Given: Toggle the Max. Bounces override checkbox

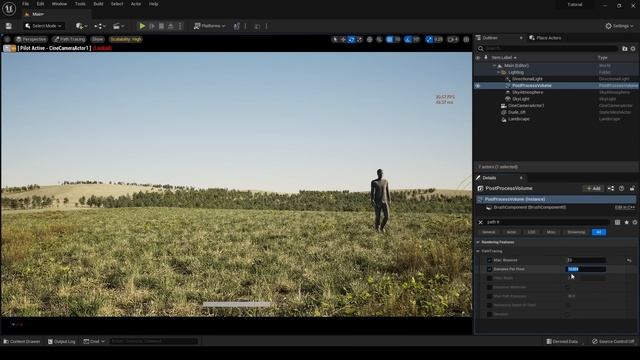Looking at the screenshot, I should (489, 260).
